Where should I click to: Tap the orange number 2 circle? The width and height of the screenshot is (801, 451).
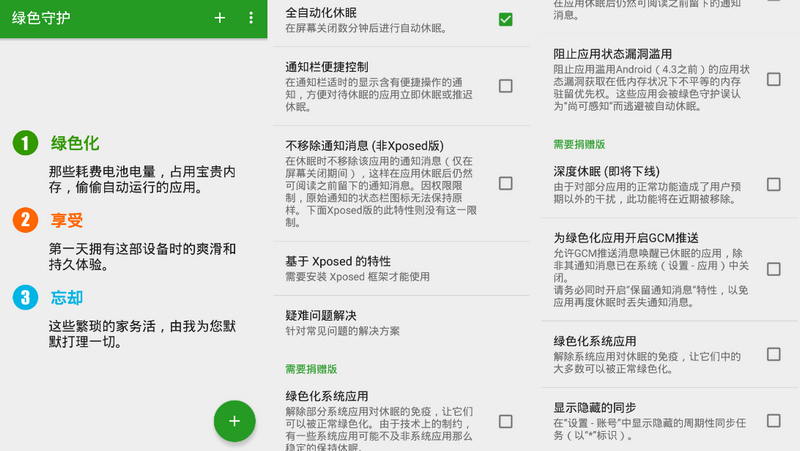[x=25, y=220]
